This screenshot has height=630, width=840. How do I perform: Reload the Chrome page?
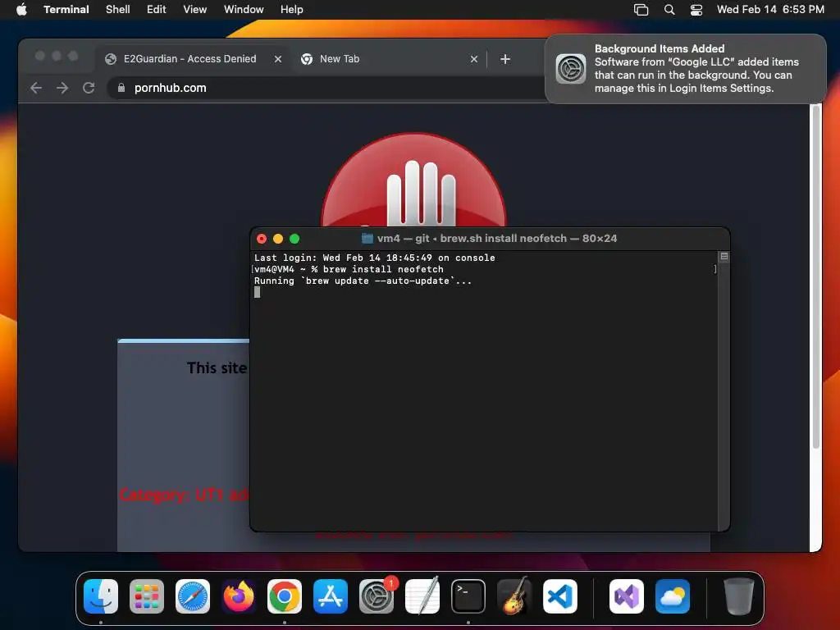click(89, 88)
